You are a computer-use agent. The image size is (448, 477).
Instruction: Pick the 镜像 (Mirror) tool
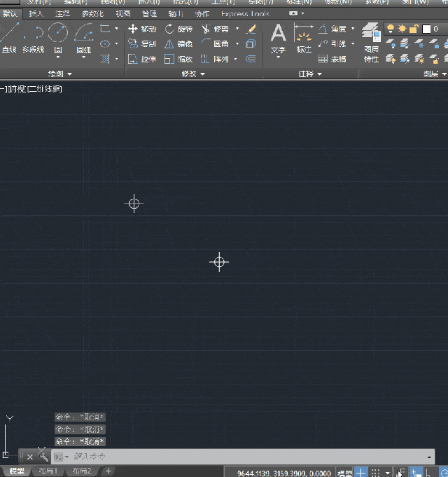178,44
